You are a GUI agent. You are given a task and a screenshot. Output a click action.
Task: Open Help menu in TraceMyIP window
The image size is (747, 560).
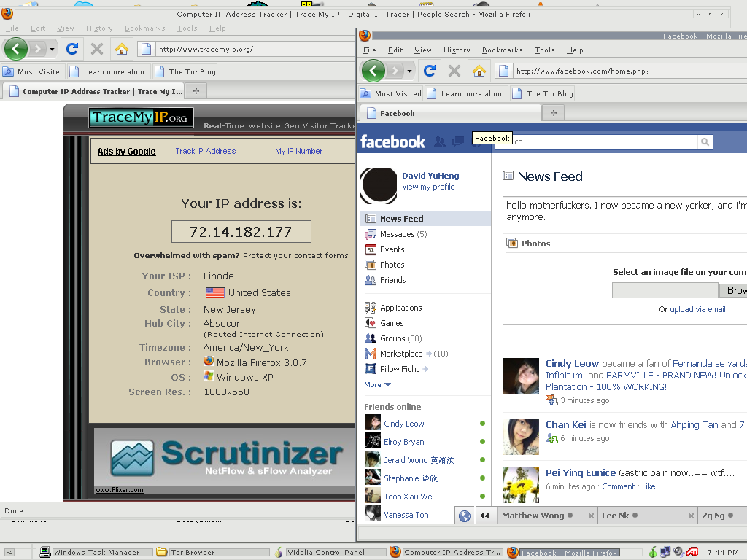click(217, 28)
